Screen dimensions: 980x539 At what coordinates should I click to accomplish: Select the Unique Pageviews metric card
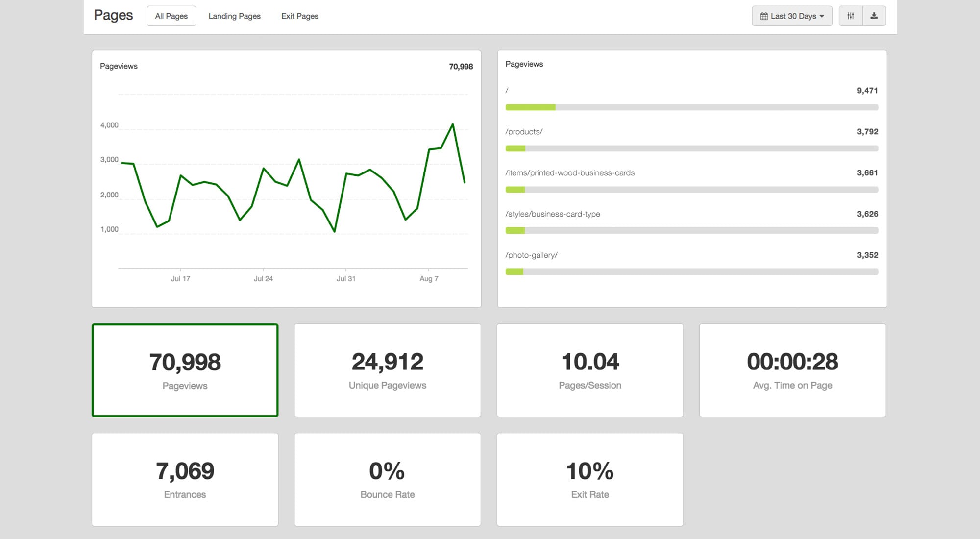tap(388, 370)
